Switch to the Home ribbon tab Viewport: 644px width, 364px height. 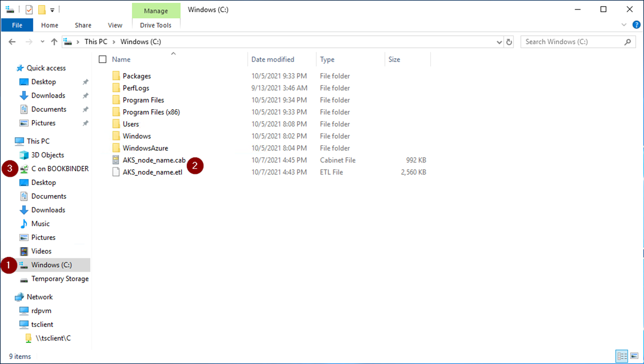[x=50, y=25]
